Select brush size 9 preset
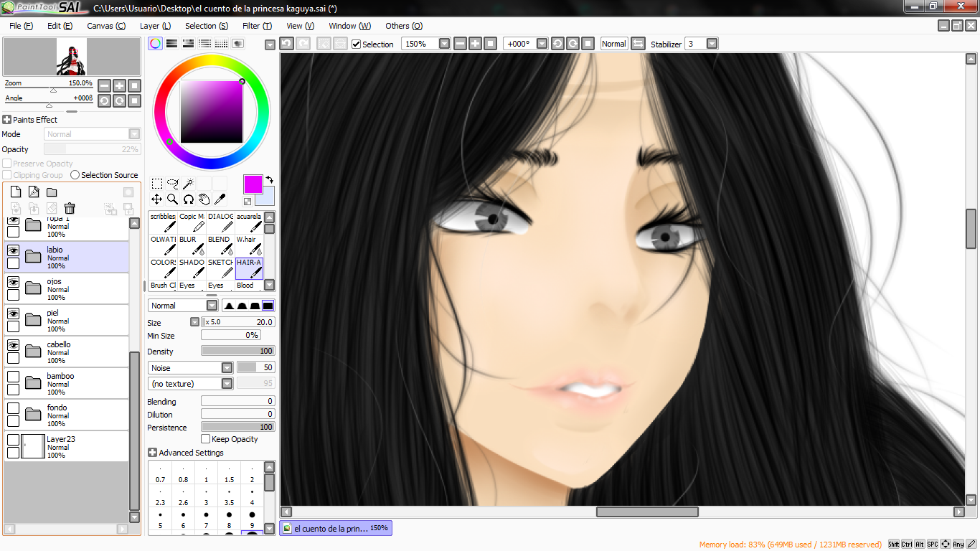The image size is (980, 551). pyautogui.click(x=252, y=519)
